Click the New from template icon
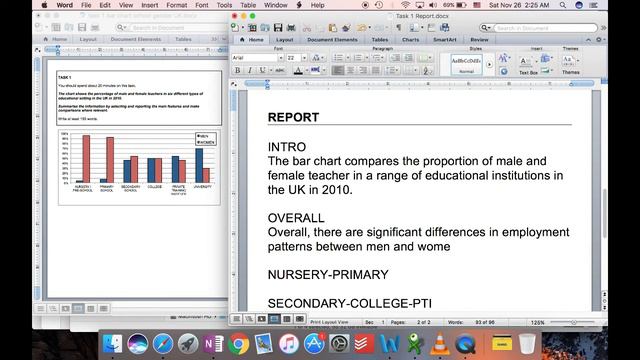 tap(252, 28)
